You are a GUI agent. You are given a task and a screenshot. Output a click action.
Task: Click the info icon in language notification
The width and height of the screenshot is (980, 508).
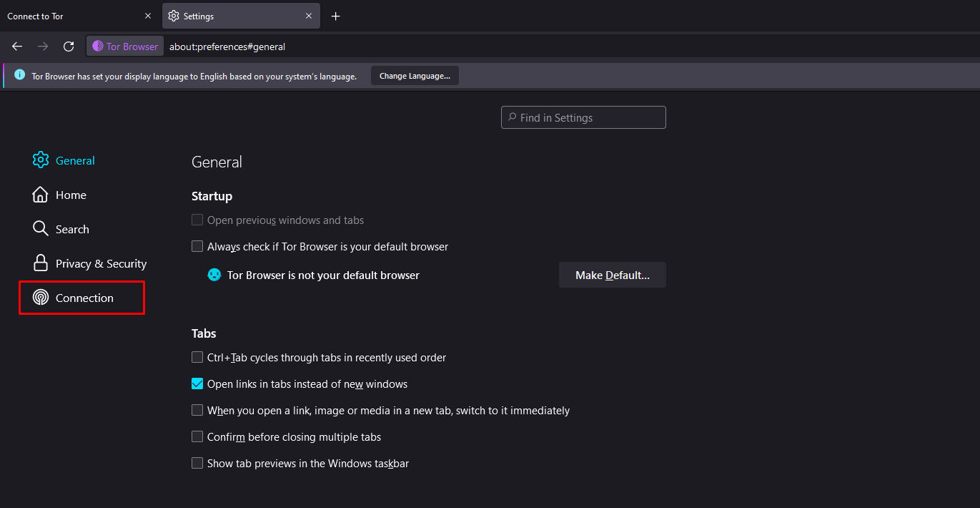(19, 75)
